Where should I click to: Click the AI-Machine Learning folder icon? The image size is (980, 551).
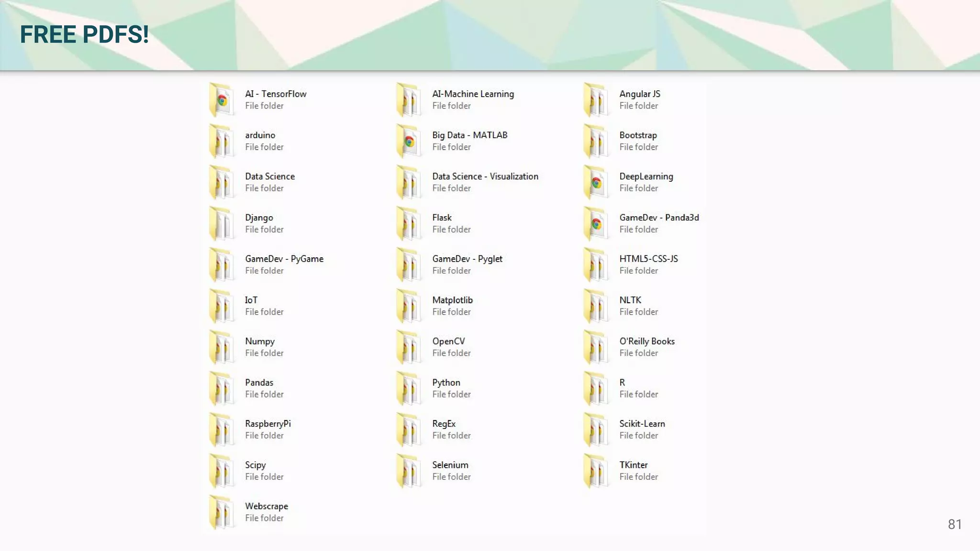(409, 100)
